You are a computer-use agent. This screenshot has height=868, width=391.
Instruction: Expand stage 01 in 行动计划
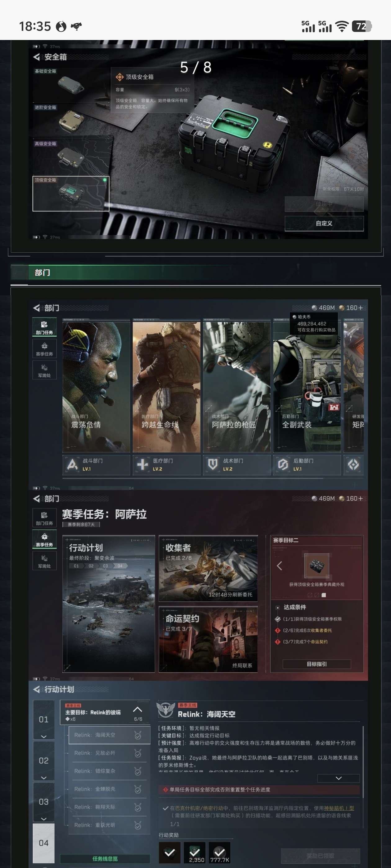coord(43,736)
